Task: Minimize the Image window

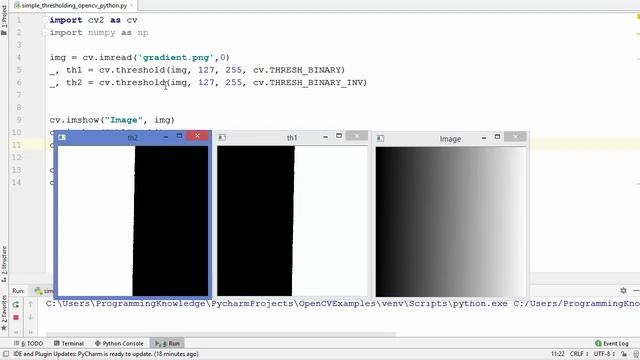Action: pos(484,138)
